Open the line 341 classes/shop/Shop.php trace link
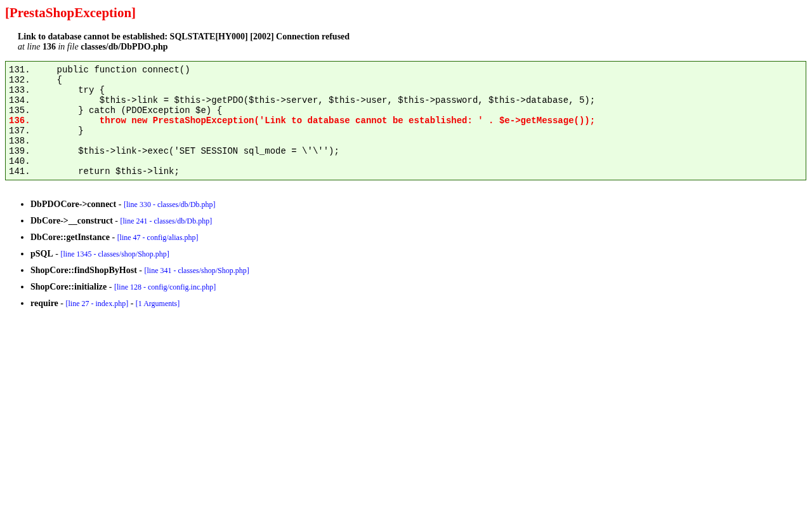The width and height of the screenshot is (812, 508). [197, 271]
